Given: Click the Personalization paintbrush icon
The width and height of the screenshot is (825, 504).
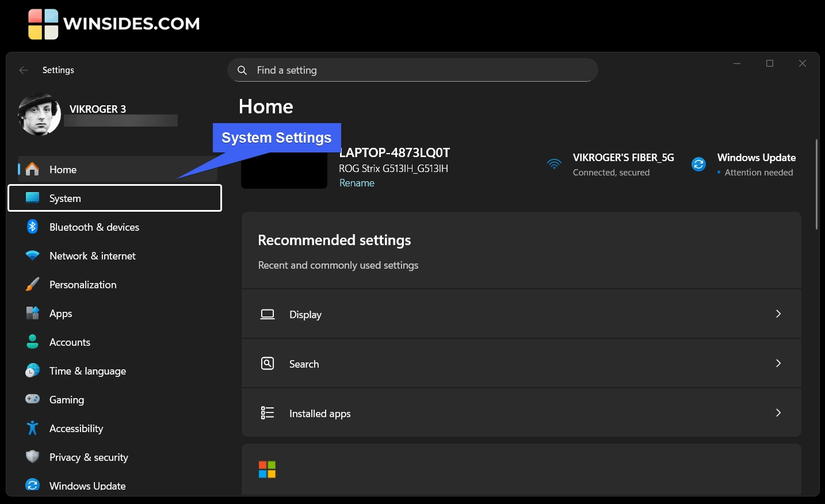Looking at the screenshot, I should [x=33, y=284].
